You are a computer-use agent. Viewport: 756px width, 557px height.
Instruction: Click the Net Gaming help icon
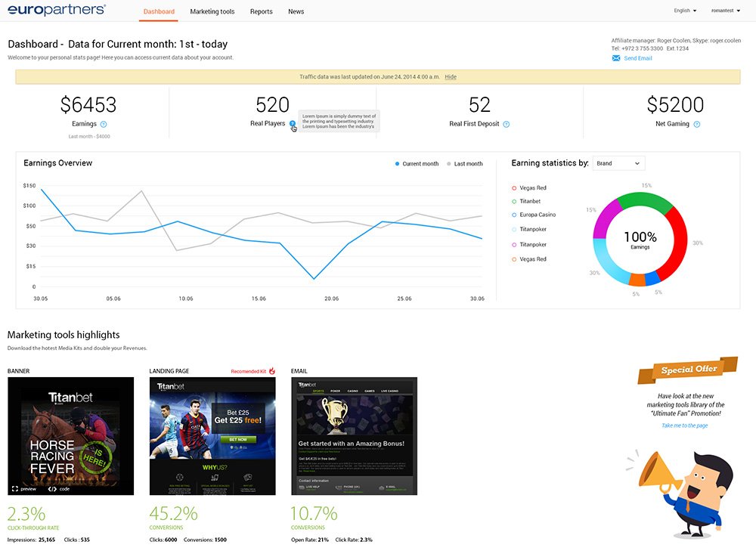point(697,124)
